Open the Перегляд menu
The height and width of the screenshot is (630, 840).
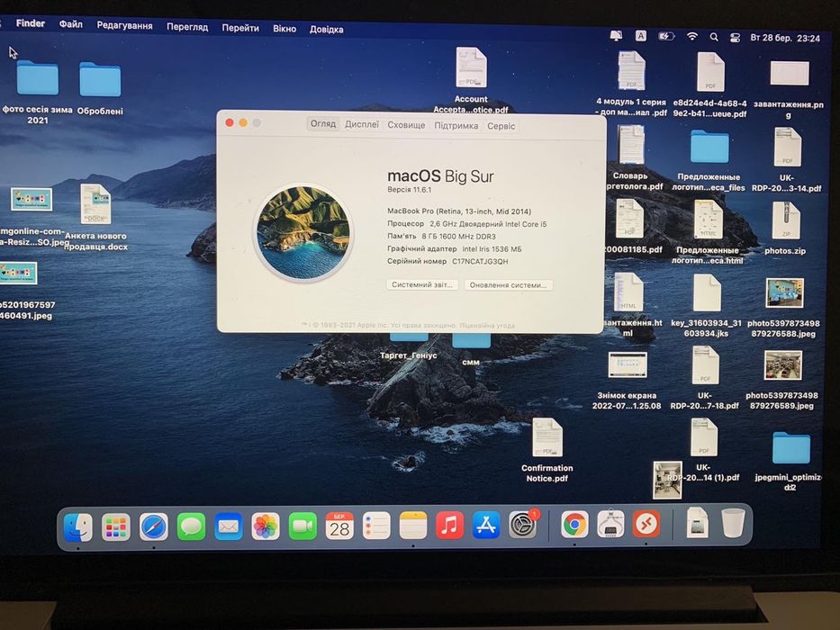187,26
